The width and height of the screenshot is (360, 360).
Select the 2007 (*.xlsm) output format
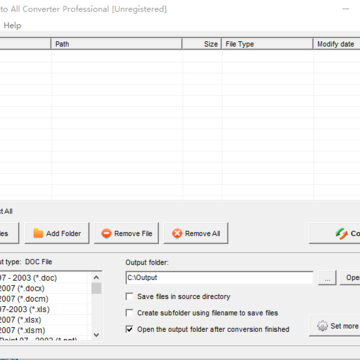(45, 330)
